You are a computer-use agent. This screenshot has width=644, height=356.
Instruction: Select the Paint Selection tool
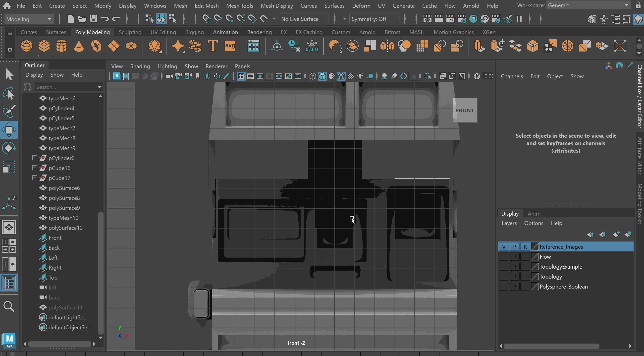[9, 111]
